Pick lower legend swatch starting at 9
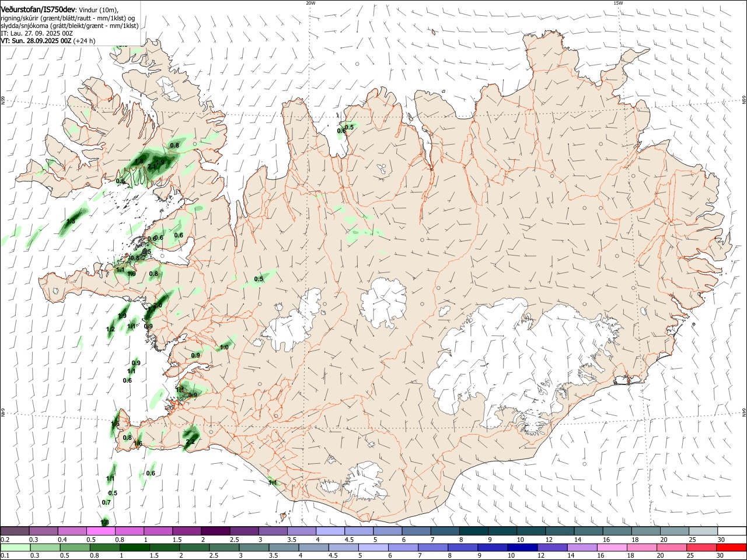 [x=492, y=547]
